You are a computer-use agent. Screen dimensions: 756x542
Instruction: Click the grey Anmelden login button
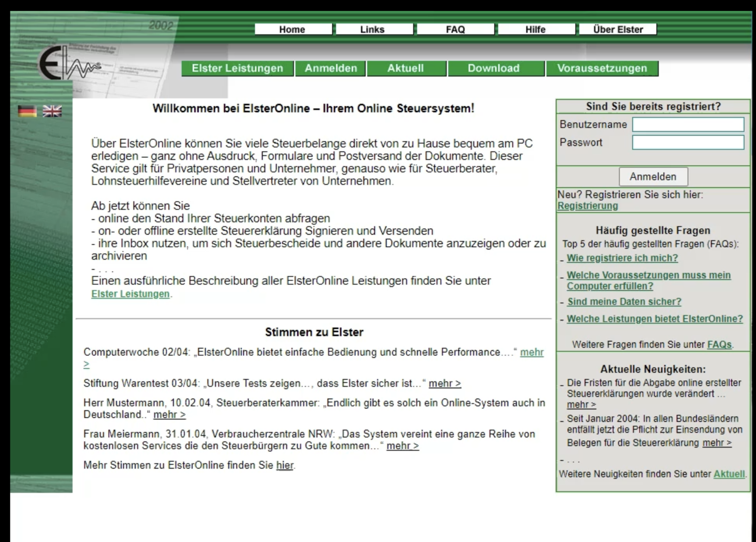pyautogui.click(x=653, y=177)
